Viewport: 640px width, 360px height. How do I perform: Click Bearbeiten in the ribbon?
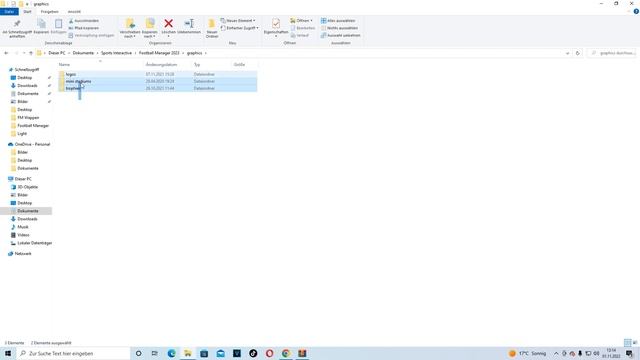(302, 28)
